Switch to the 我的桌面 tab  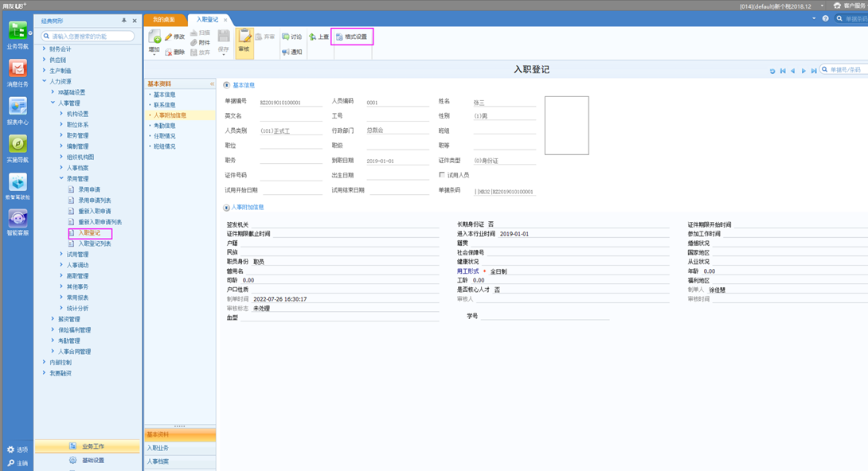(x=164, y=19)
